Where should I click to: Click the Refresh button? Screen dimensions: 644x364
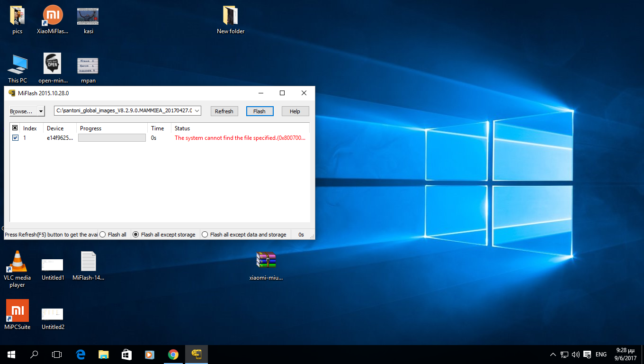[x=224, y=111]
